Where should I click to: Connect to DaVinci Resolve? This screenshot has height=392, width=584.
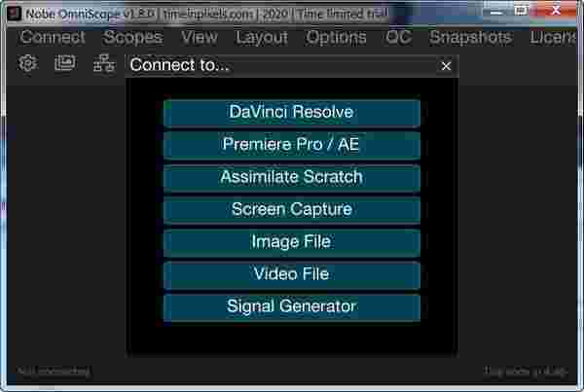point(292,113)
